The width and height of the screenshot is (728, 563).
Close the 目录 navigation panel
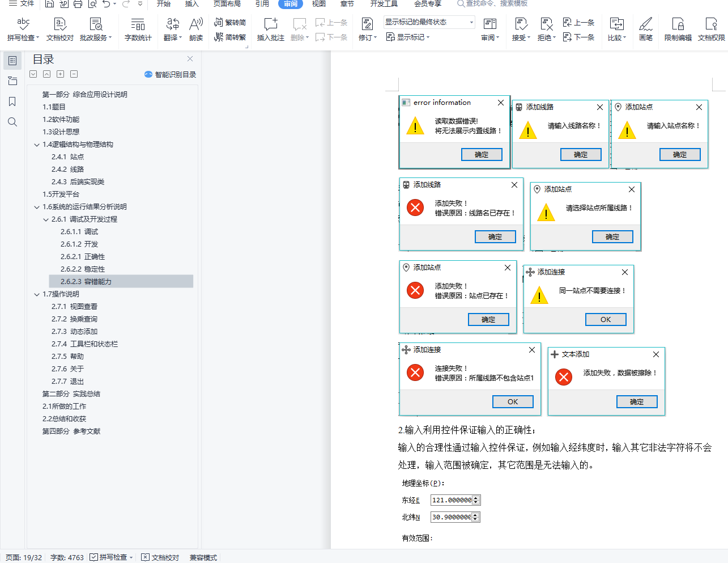point(190,59)
